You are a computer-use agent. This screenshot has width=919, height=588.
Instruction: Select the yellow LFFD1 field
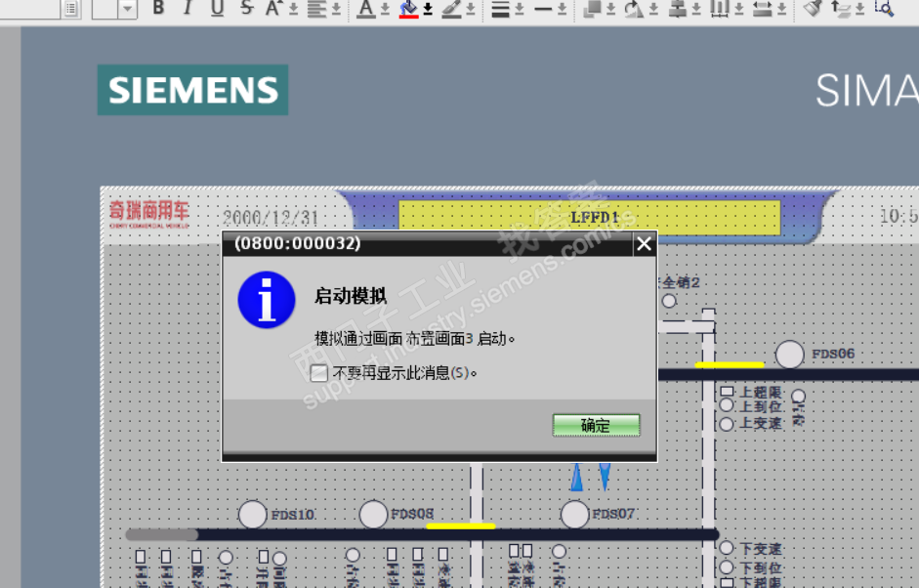(589, 218)
